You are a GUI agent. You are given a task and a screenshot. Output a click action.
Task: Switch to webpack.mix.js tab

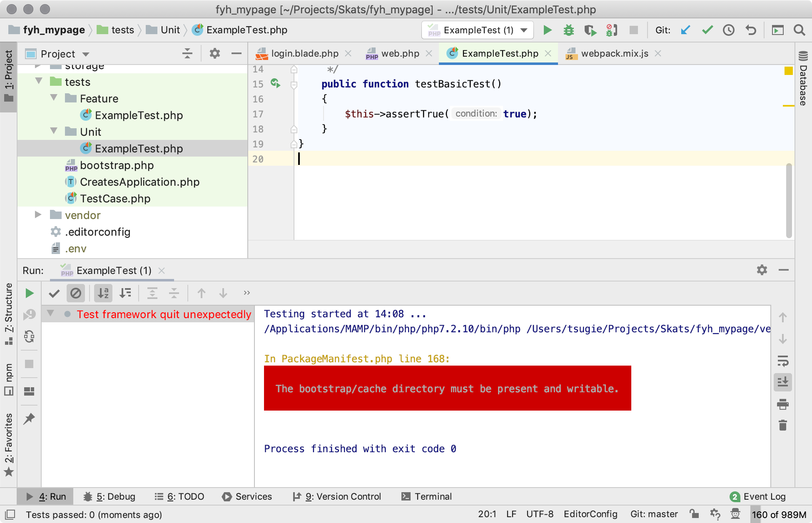pyautogui.click(x=614, y=54)
